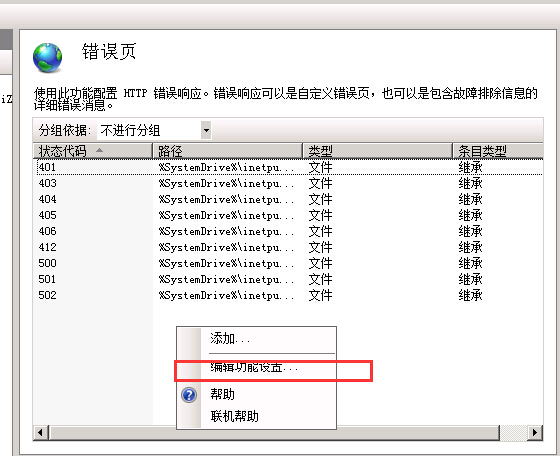
Task: Select the 401 status code row
Action: (x=289, y=167)
